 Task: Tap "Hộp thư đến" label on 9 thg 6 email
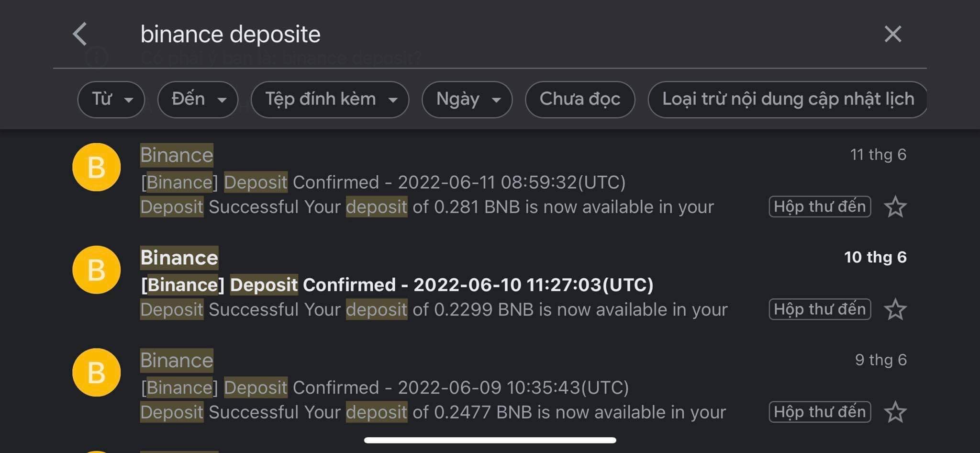[819, 412]
